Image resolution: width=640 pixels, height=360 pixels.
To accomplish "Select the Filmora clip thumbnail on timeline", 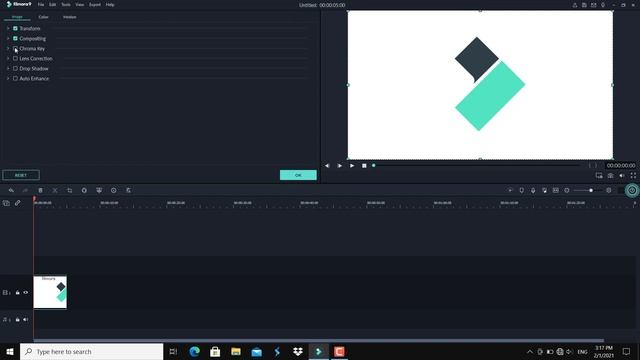I will (50, 292).
